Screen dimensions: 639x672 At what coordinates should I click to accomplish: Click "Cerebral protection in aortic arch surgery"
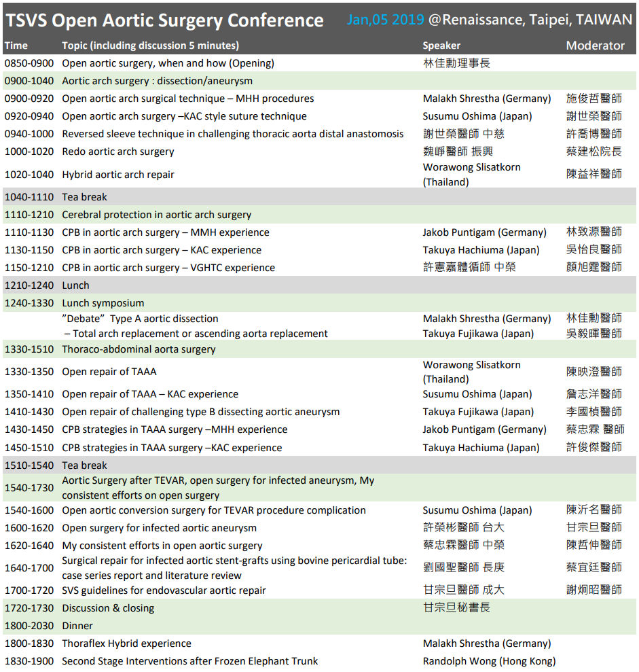pyautogui.click(x=157, y=214)
